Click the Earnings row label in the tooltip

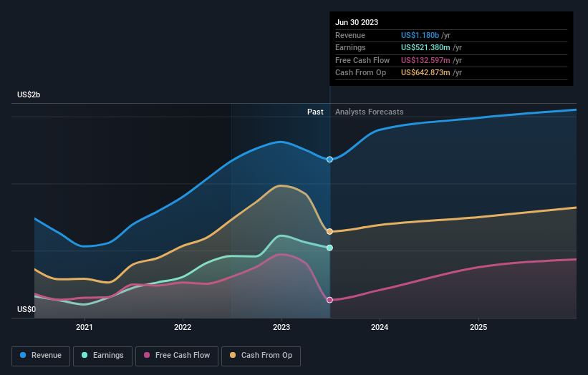tap(350, 47)
